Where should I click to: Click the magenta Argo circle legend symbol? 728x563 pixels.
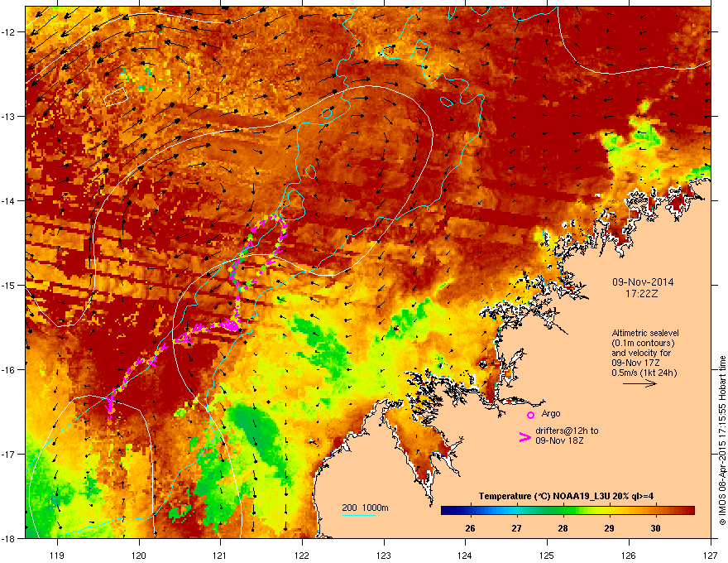tap(530, 415)
